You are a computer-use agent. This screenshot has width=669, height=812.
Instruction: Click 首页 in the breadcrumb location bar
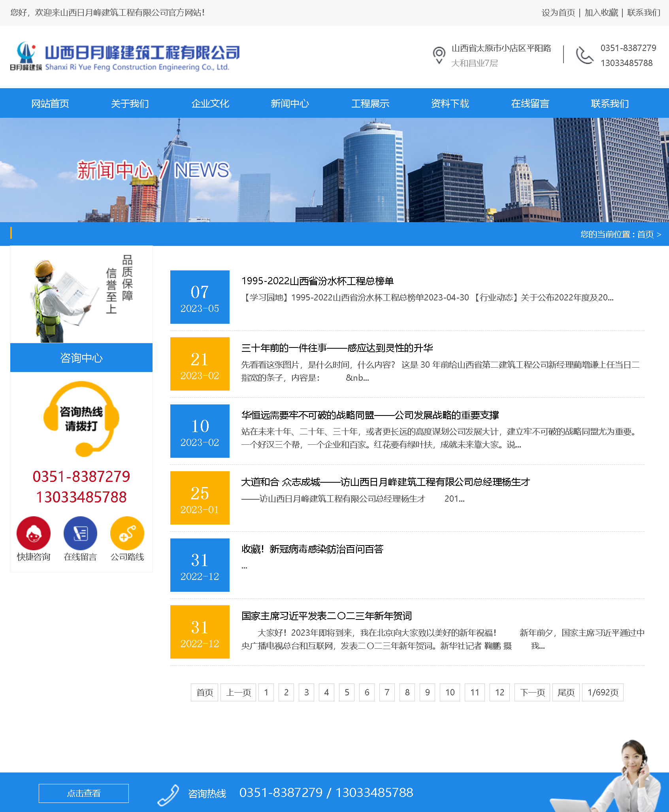pyautogui.click(x=645, y=234)
